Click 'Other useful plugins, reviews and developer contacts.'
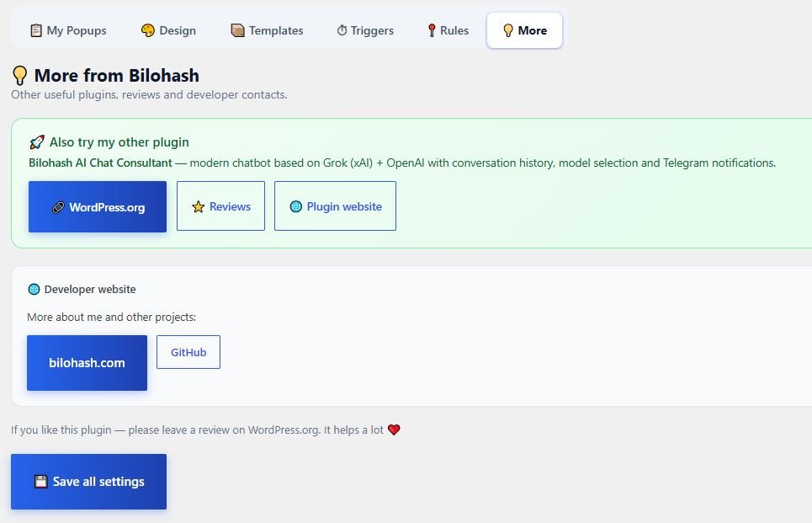The height and width of the screenshot is (523, 812). click(x=149, y=95)
